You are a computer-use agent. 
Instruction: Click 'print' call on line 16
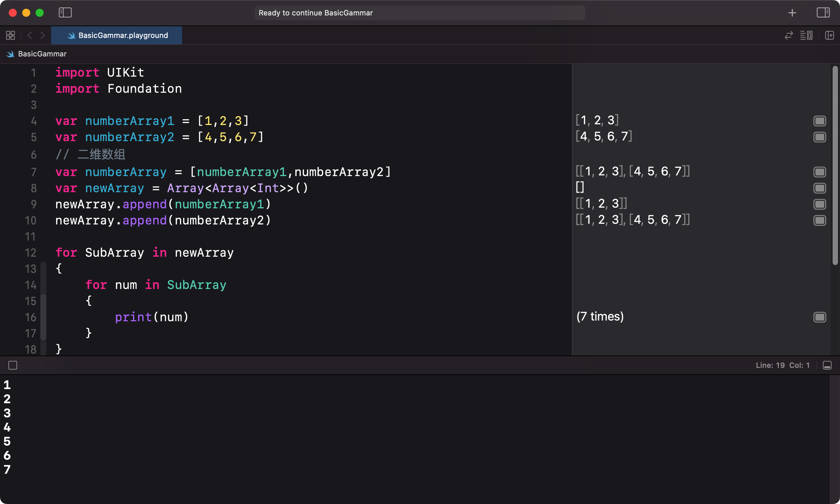click(133, 317)
